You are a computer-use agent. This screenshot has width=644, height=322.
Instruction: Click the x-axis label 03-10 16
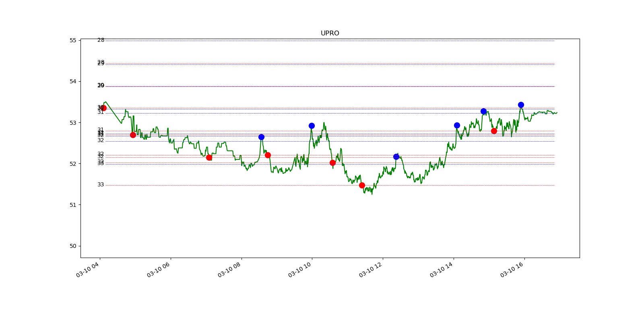pyautogui.click(x=512, y=269)
